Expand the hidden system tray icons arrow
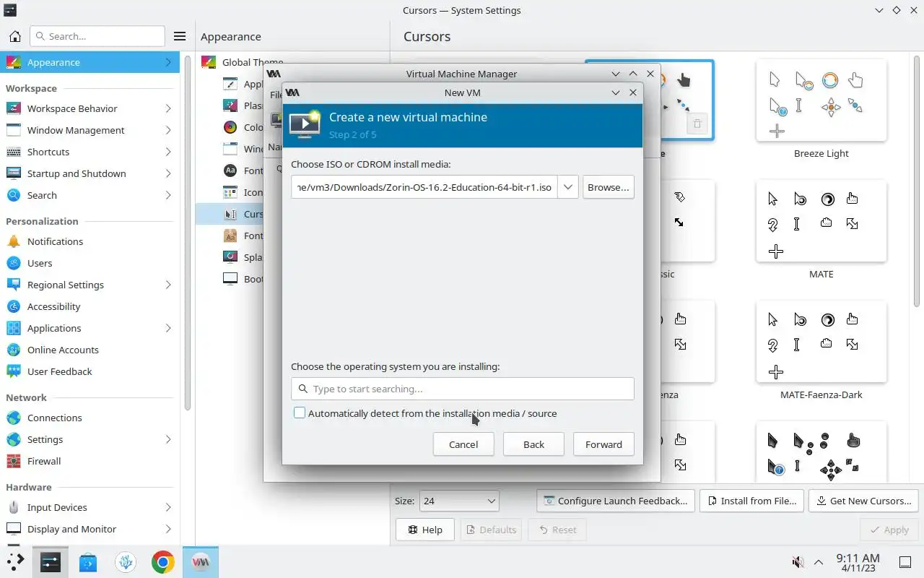924x578 pixels. (819, 562)
